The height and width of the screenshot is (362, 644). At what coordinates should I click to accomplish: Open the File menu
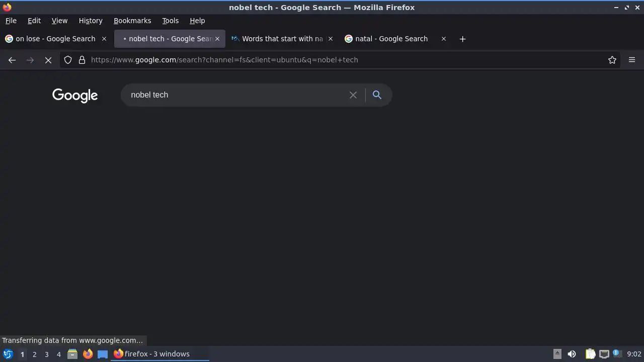coord(11,21)
